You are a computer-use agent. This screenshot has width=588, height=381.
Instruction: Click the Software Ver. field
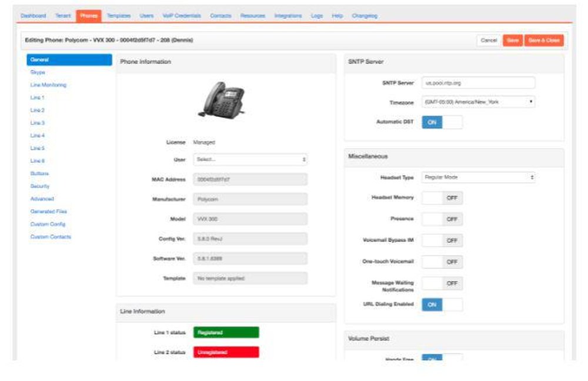click(250, 259)
